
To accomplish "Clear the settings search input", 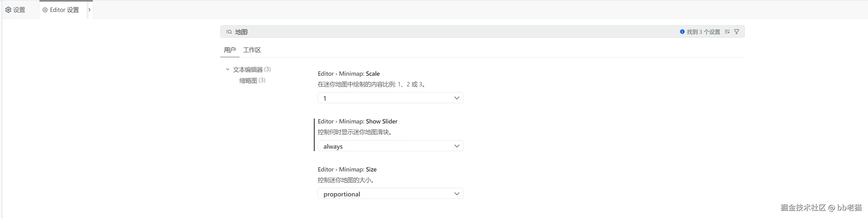I will click(727, 32).
